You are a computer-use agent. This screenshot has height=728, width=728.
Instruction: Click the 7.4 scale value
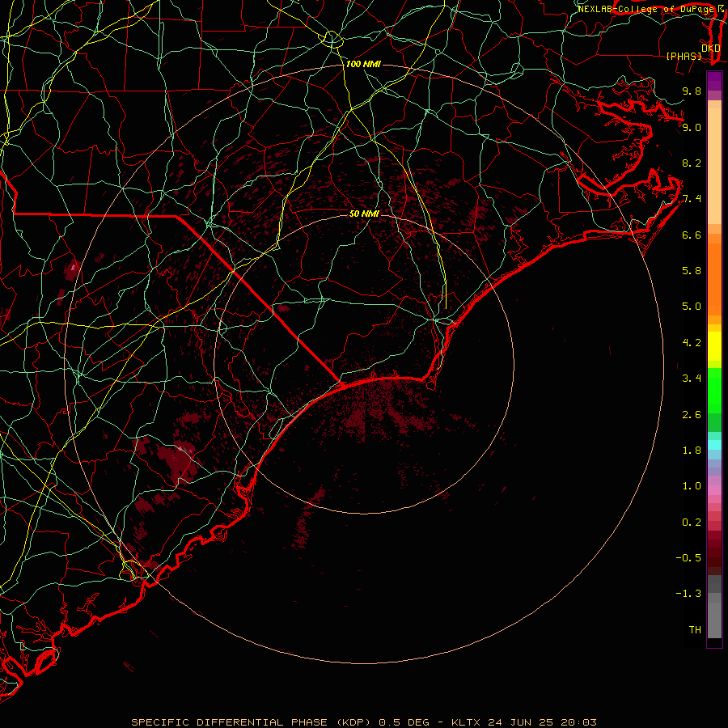(x=692, y=199)
